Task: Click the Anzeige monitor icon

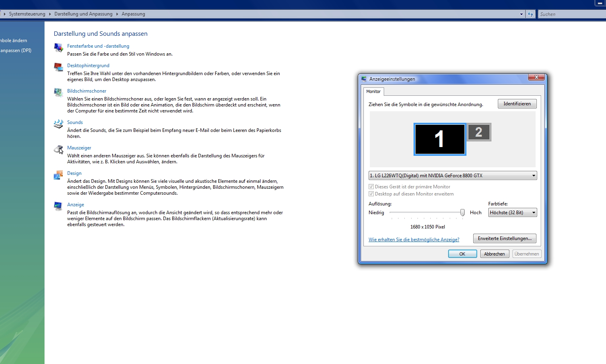Action: tap(58, 206)
